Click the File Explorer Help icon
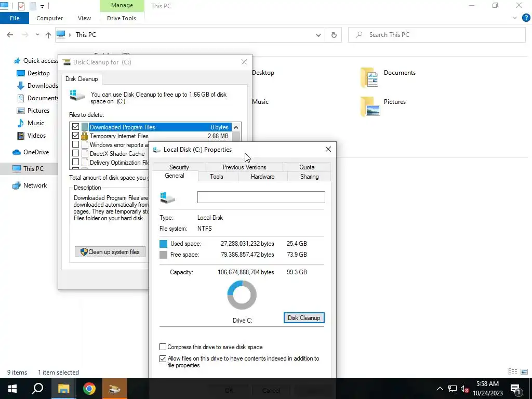 pyautogui.click(x=526, y=18)
